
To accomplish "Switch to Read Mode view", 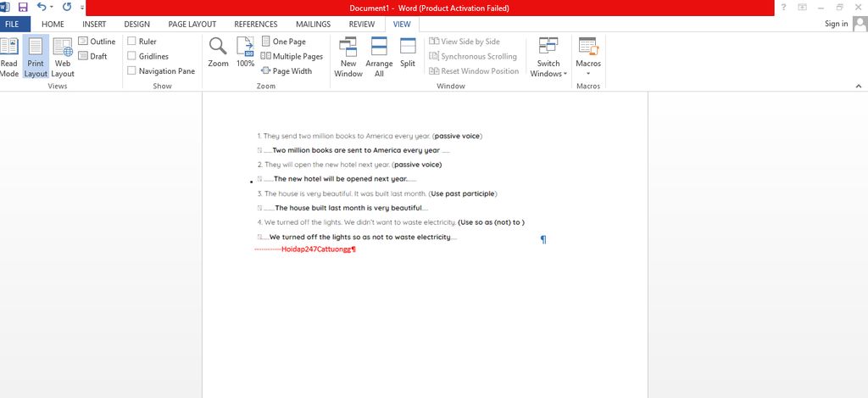I will pyautogui.click(x=8, y=57).
